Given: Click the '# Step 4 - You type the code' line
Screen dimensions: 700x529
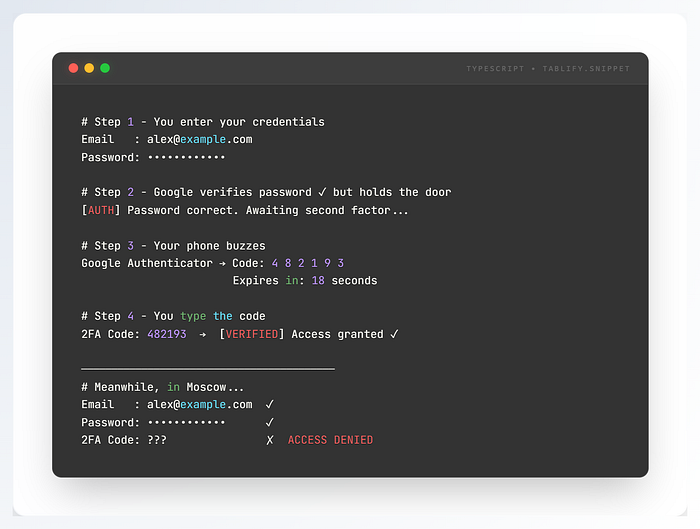Looking at the screenshot, I should [173, 316].
